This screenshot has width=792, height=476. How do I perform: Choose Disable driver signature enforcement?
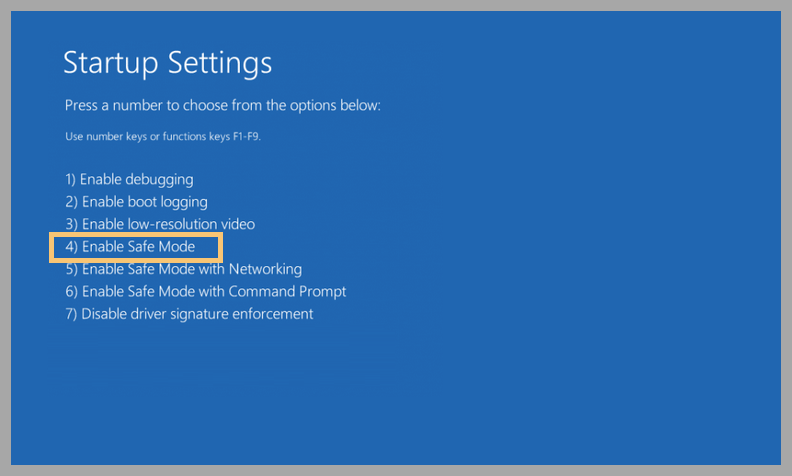tap(189, 314)
